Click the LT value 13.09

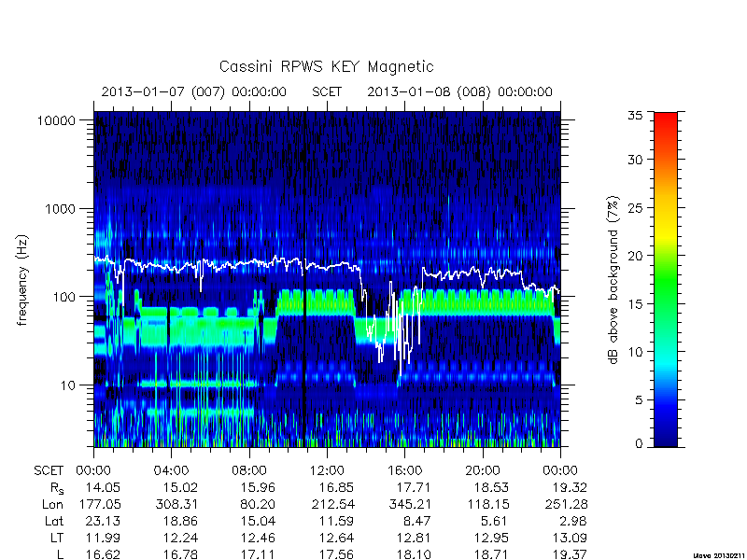pos(570,538)
